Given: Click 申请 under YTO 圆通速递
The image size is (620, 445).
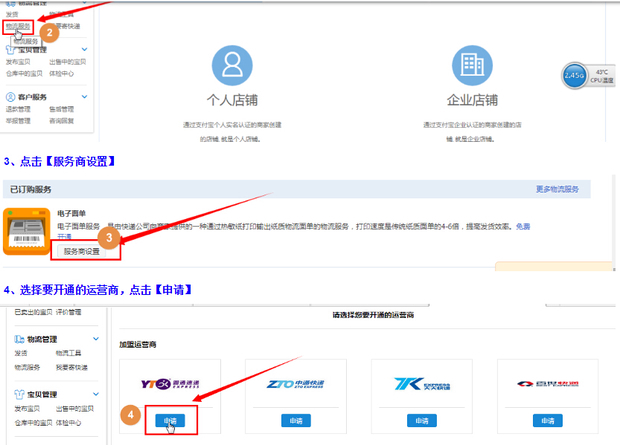Looking at the screenshot, I should click(171, 422).
